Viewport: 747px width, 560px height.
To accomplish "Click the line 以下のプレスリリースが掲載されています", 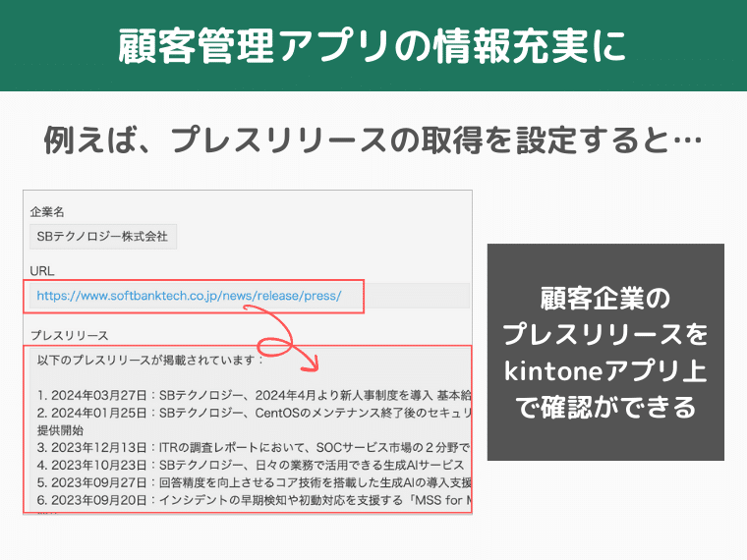I will [150, 360].
